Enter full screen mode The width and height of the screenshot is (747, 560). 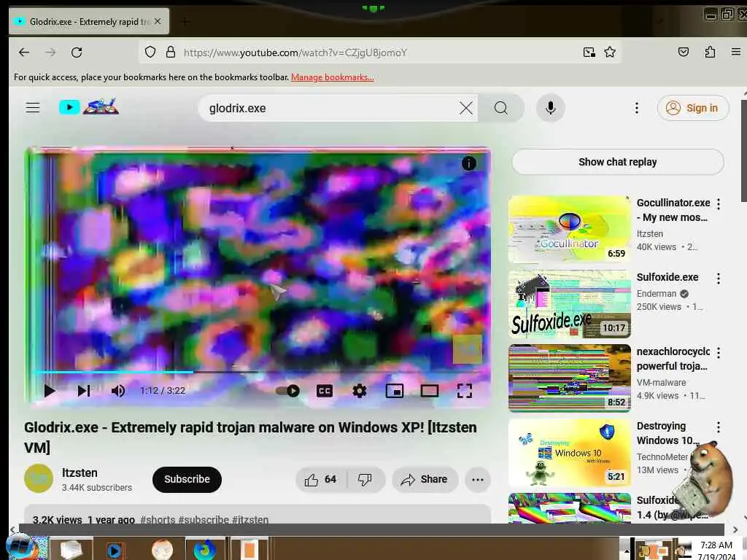point(465,391)
